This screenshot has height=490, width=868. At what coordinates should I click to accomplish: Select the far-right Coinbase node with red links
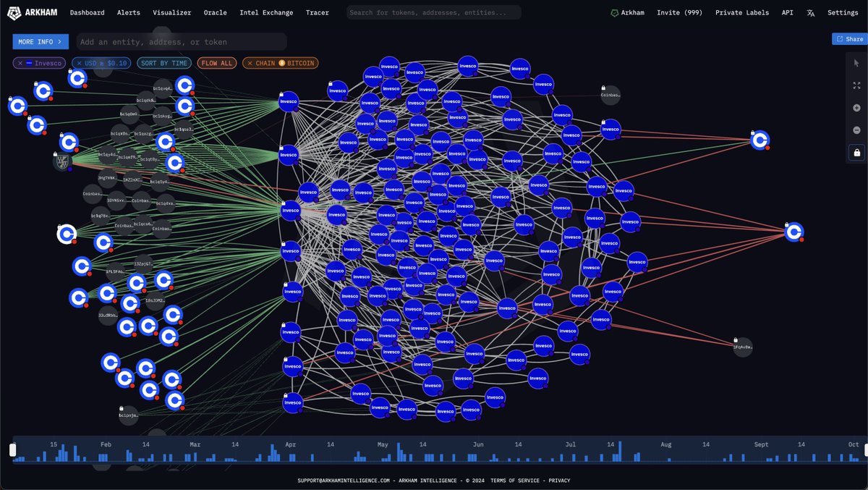point(794,232)
